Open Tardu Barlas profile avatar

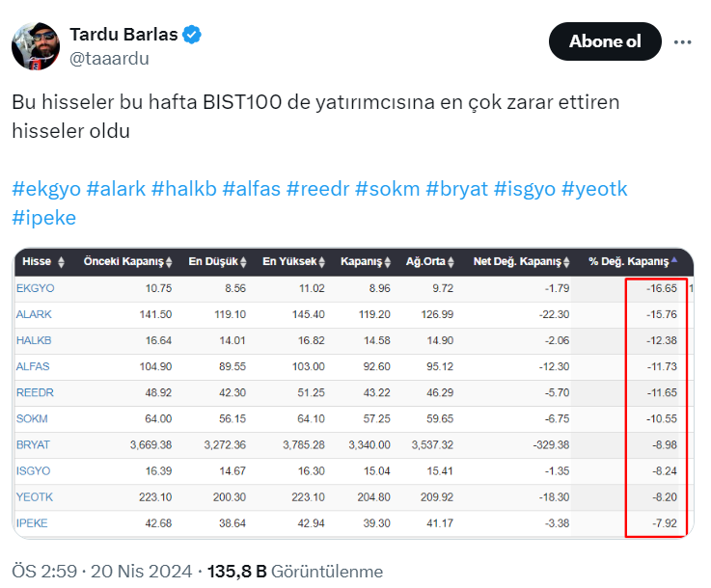tap(35, 46)
